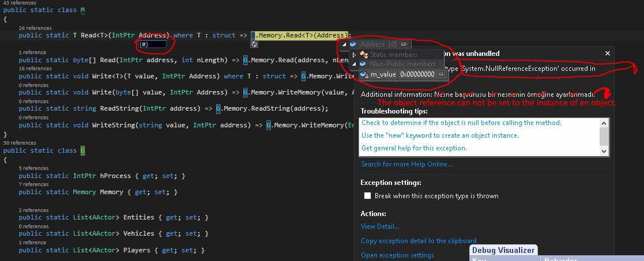
Task: Click the Address object cube icon
Action: pyautogui.click(x=353, y=44)
